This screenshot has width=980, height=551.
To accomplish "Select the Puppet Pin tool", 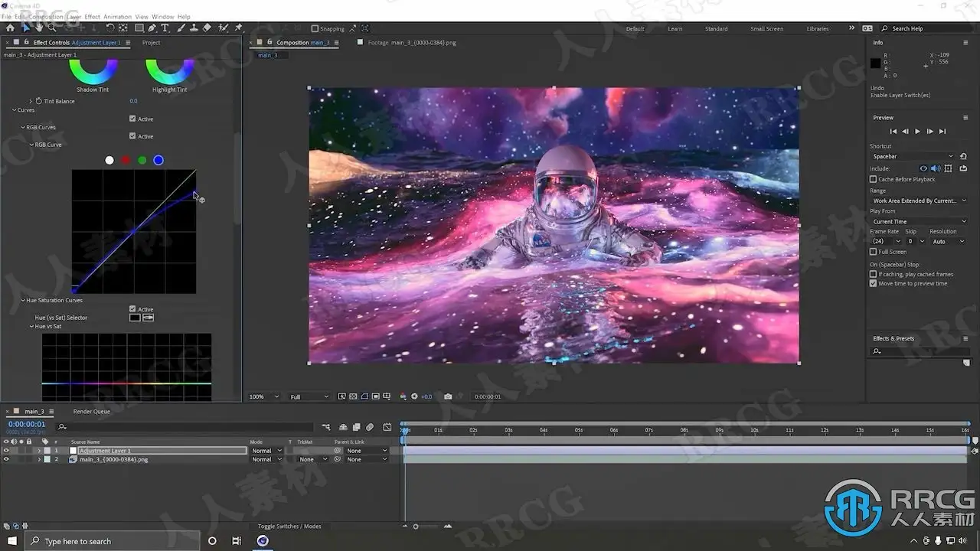I will (238, 28).
